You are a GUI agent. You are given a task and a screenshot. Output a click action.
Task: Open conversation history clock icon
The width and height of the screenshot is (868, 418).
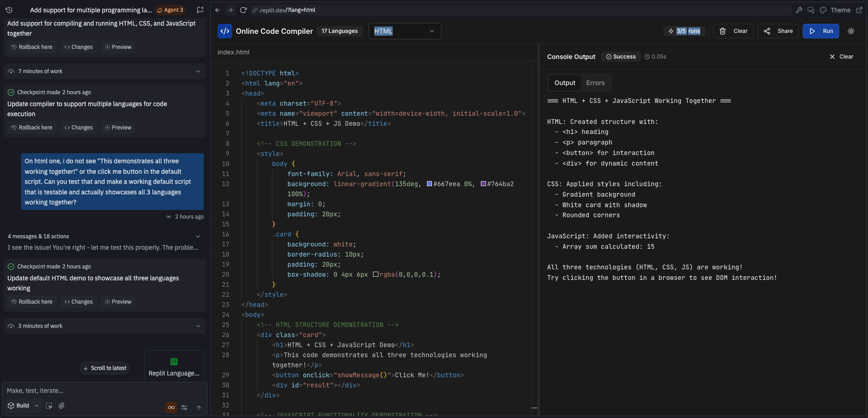(x=9, y=10)
